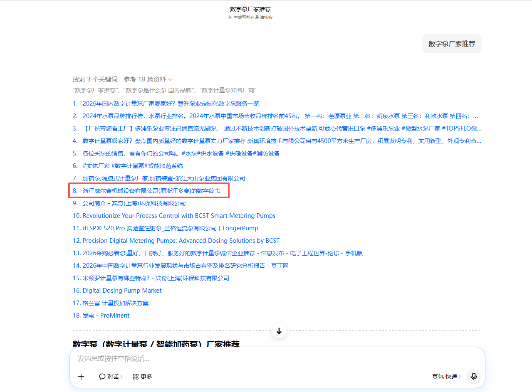532x392 pixels.
Task: Open the highlighted 浙江威尔赛机械设备 link
Action: (x=151, y=191)
